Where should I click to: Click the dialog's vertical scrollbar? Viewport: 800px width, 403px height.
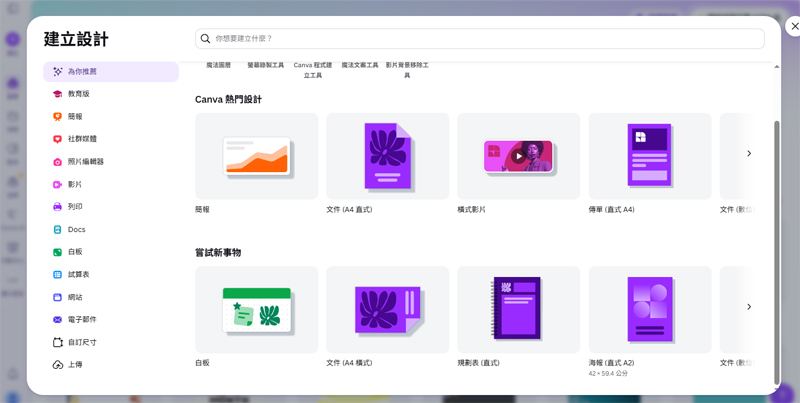coord(777,253)
